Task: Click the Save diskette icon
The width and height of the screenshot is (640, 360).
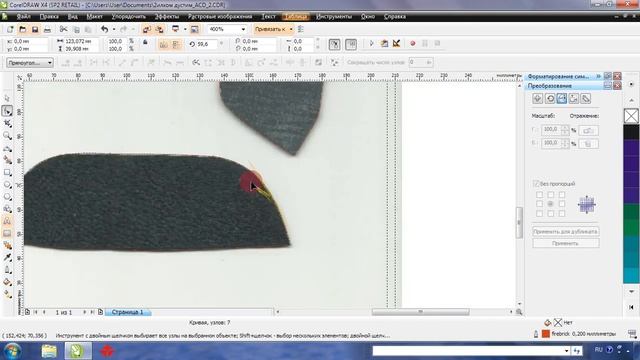Action: coord(35,29)
